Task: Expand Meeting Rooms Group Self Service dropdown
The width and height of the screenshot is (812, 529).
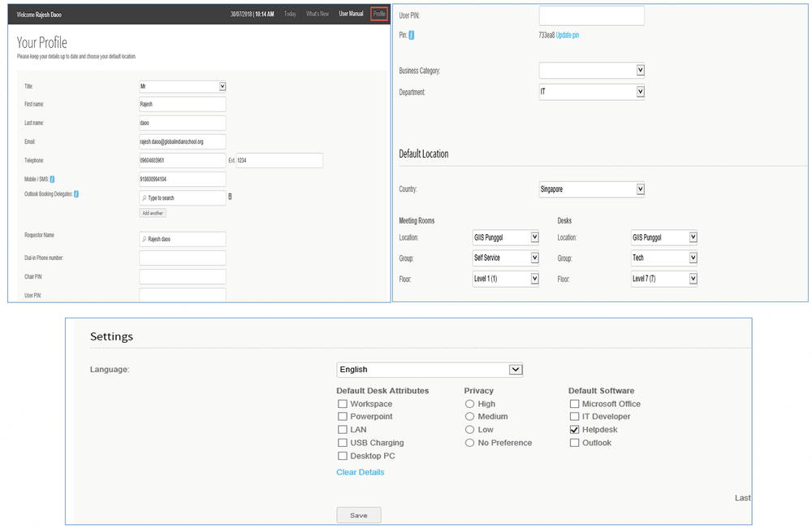Action: coord(505,258)
